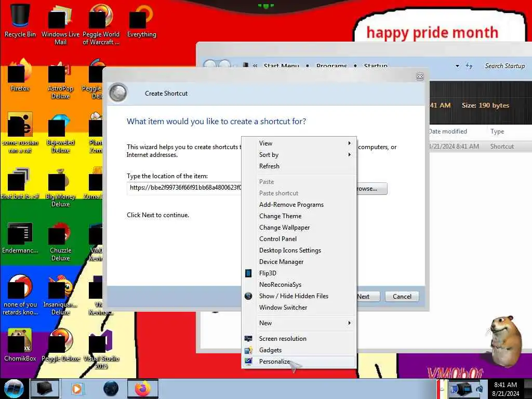Expand the Sort by submenu
532x399 pixels.
(299, 155)
